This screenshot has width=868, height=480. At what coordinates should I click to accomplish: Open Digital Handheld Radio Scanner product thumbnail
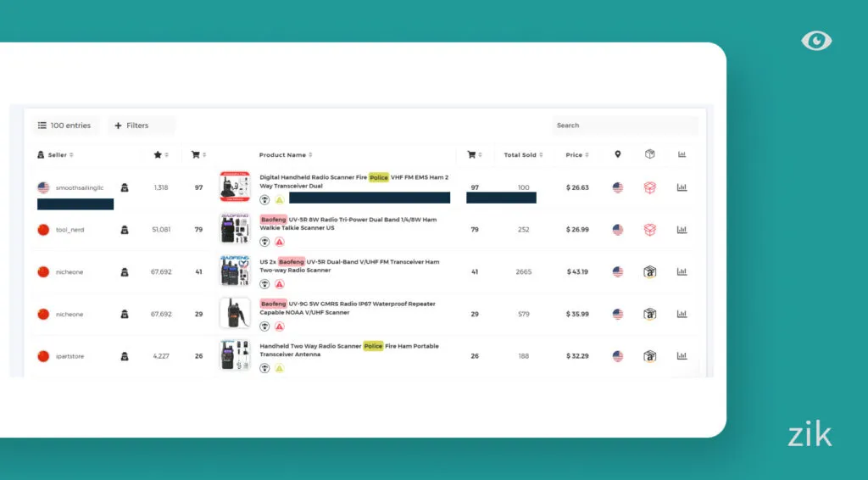(235, 187)
